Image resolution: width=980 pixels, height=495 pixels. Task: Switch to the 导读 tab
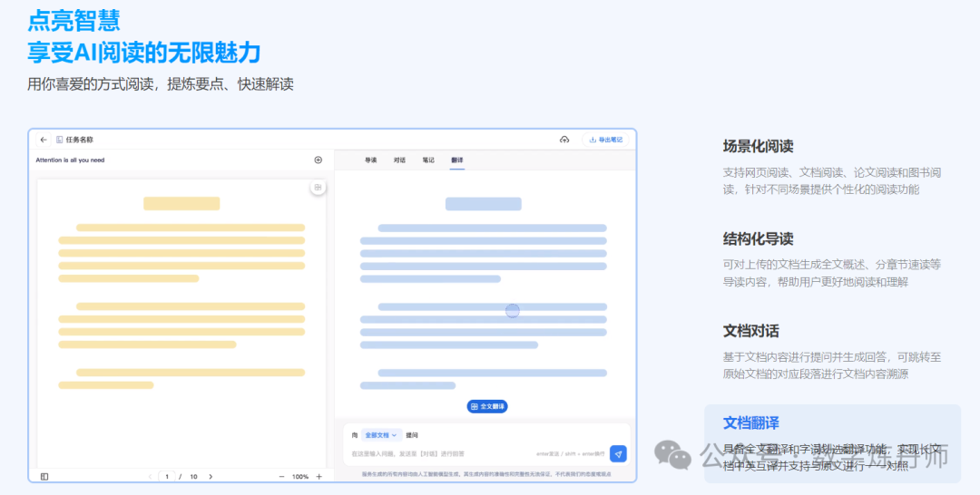pos(370,160)
